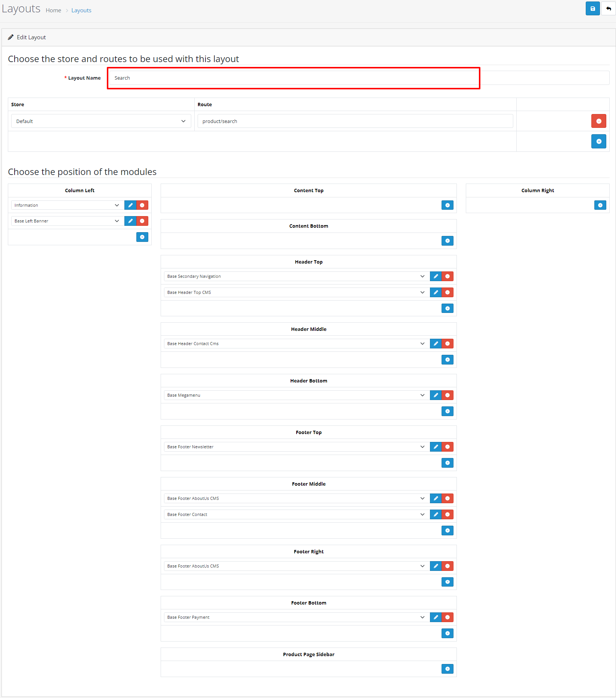The height and width of the screenshot is (698, 616).
Task: Click the Back arrow icon button
Action: 609,9
